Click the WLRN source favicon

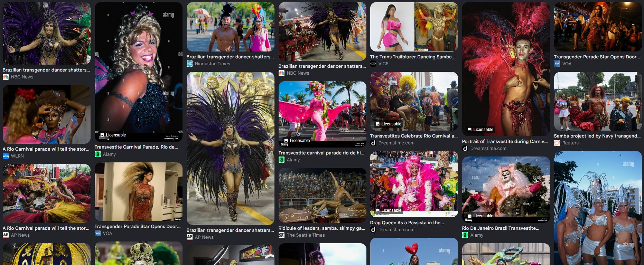click(x=6, y=156)
